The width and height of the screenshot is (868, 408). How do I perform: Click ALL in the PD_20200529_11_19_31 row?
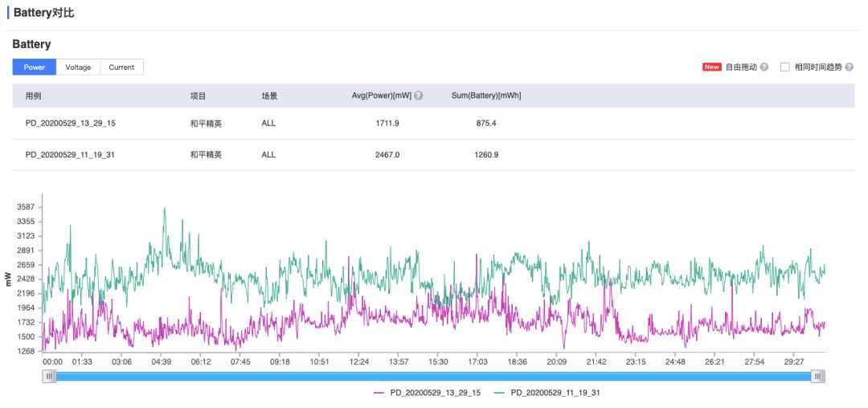[x=268, y=155]
